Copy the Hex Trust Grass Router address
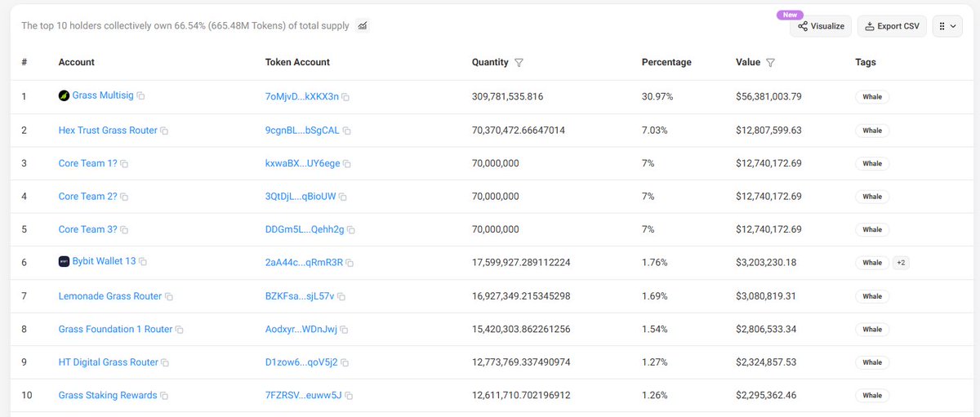 point(165,131)
